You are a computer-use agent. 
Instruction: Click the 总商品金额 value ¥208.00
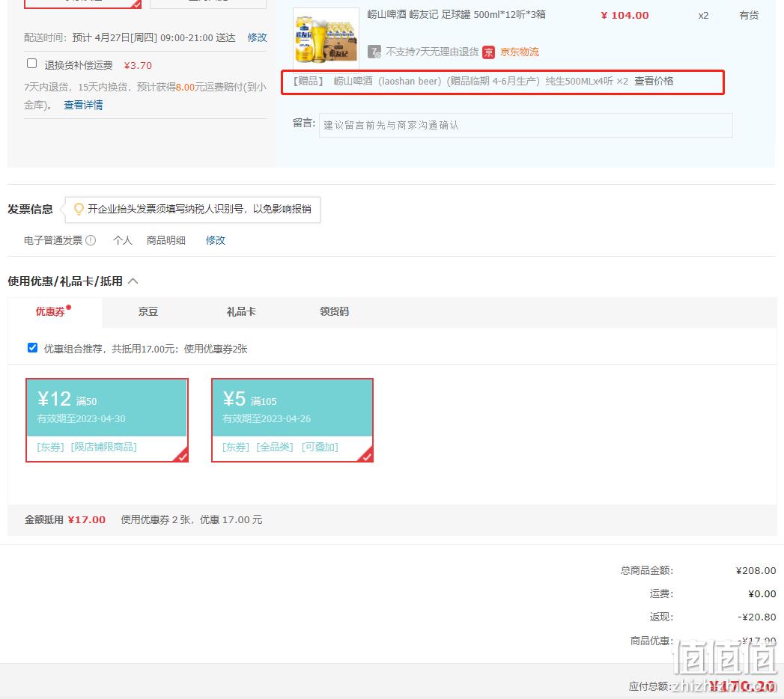click(x=756, y=570)
